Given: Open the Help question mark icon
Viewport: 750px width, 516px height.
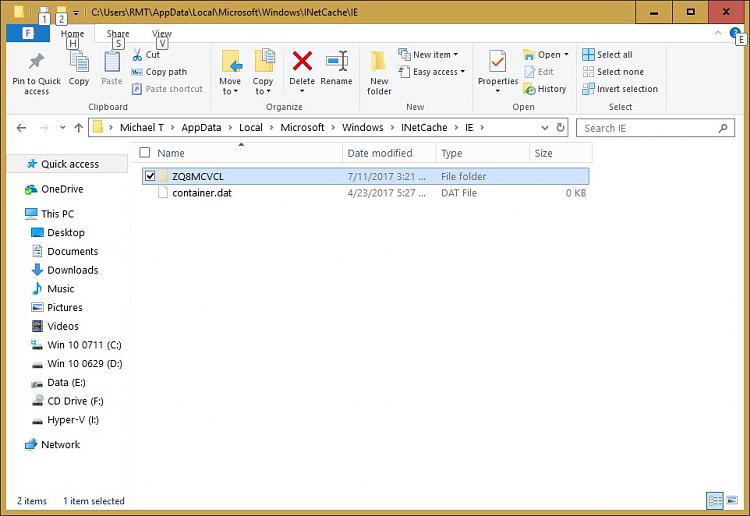Looking at the screenshot, I should tap(734, 33).
